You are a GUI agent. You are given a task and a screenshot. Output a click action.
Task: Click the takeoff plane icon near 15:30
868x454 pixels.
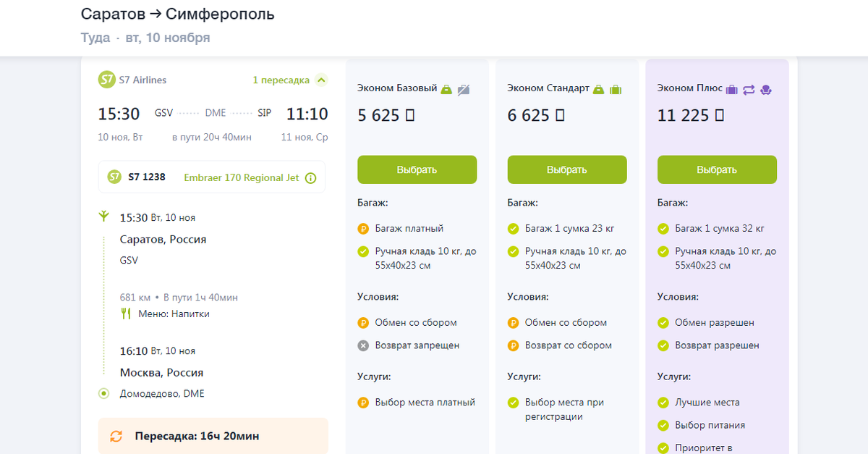pyautogui.click(x=104, y=216)
